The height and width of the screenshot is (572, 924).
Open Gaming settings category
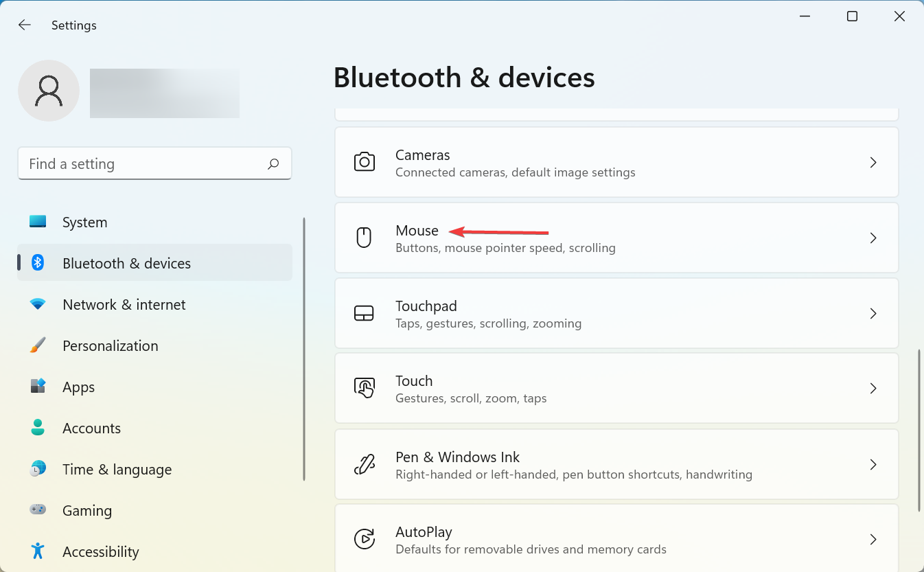pyautogui.click(x=154, y=510)
